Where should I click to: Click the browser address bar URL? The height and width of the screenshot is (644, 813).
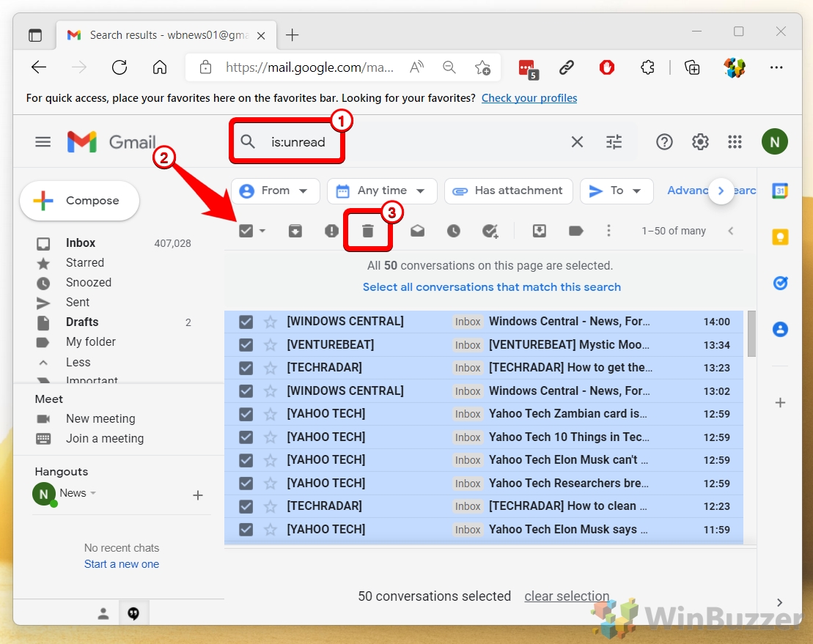click(x=309, y=67)
